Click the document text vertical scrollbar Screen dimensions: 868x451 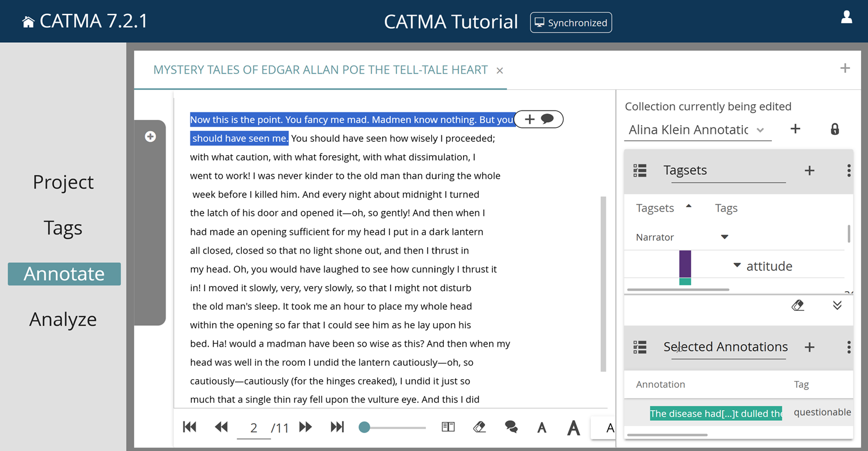[x=604, y=284]
